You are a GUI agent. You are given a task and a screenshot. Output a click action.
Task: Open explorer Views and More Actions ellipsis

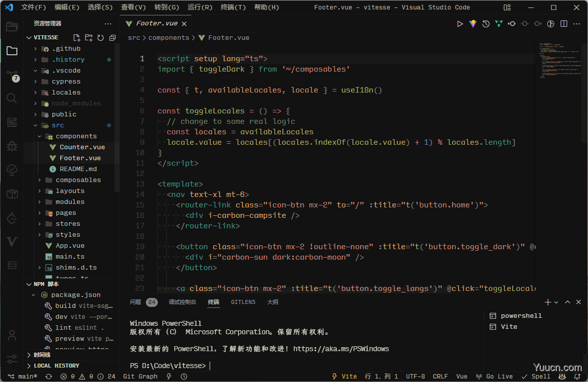(108, 23)
